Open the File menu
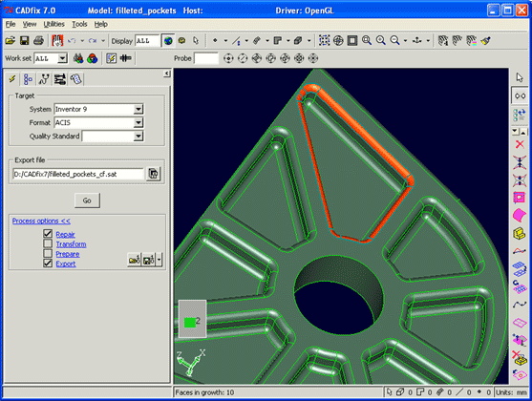 (x=11, y=24)
